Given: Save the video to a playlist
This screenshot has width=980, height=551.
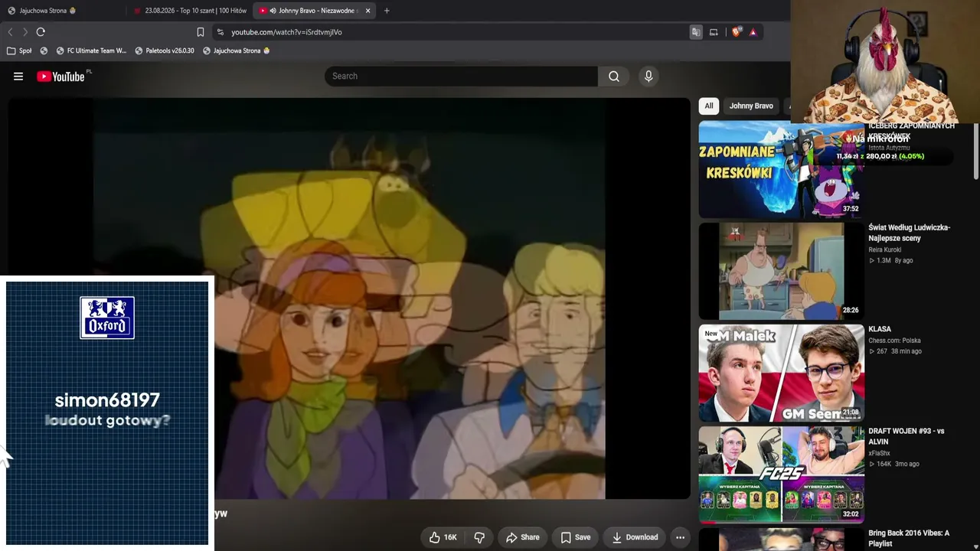Looking at the screenshot, I should pos(576,537).
